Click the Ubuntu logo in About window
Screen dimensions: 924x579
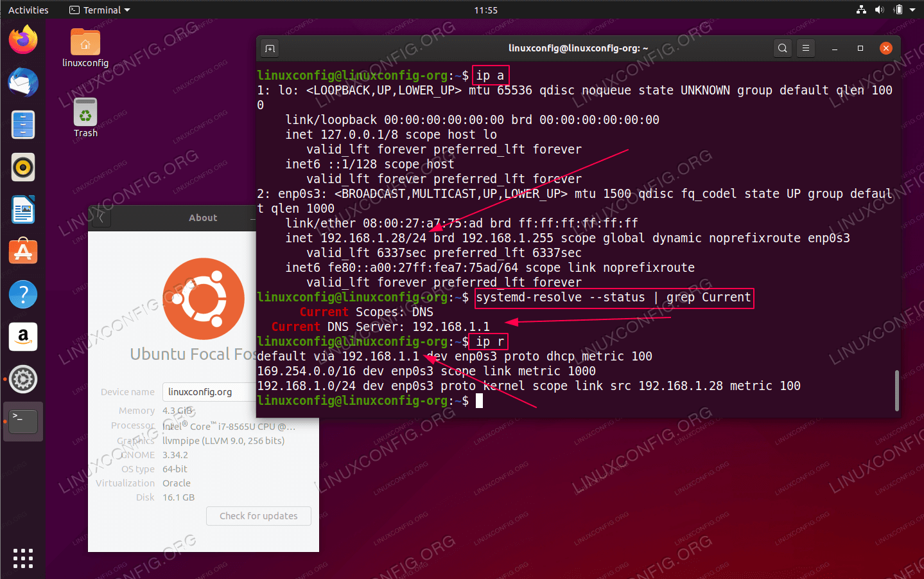coord(204,299)
